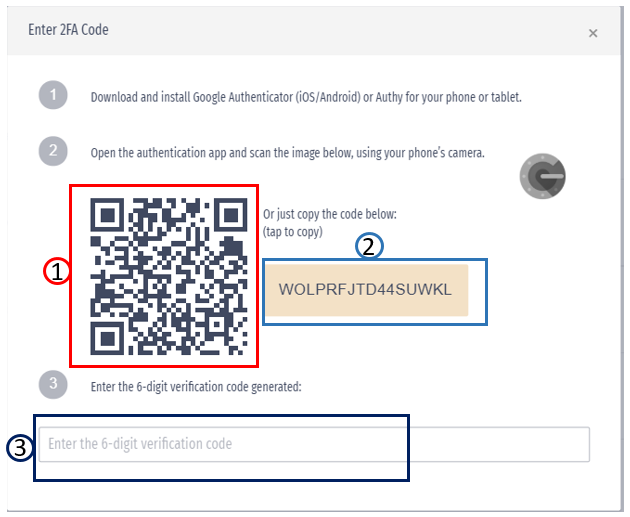Click the gray step 1 number badge

pyautogui.click(x=53, y=97)
